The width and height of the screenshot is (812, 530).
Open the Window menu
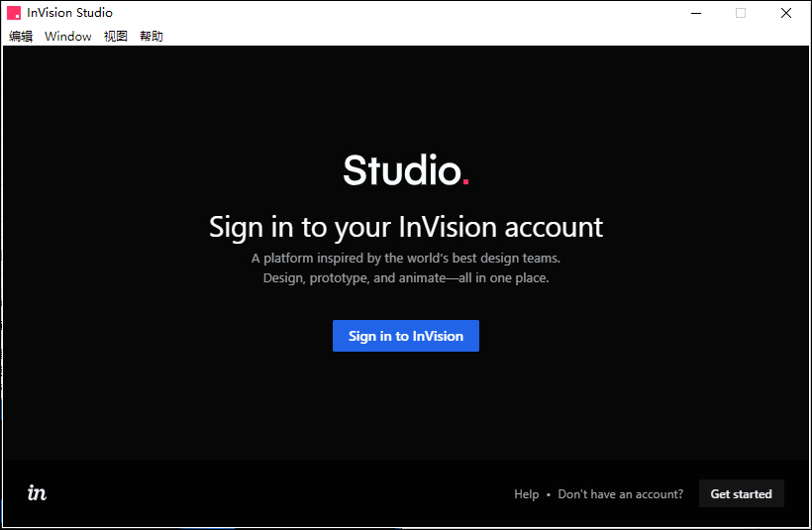(x=68, y=37)
